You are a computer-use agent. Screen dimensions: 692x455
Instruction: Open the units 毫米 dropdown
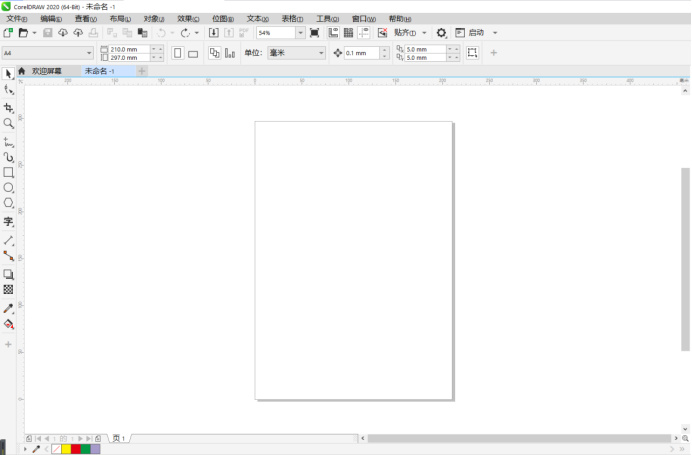[x=321, y=53]
